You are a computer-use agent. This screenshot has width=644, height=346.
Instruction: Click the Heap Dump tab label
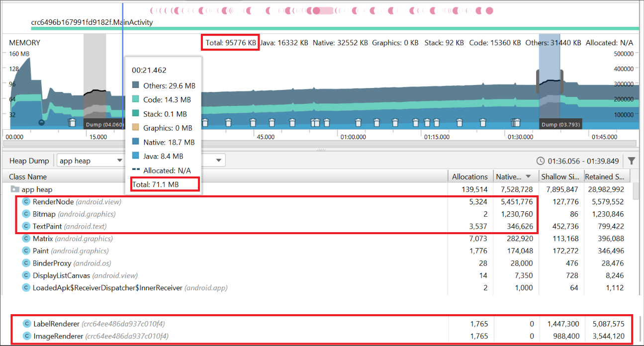(28, 160)
